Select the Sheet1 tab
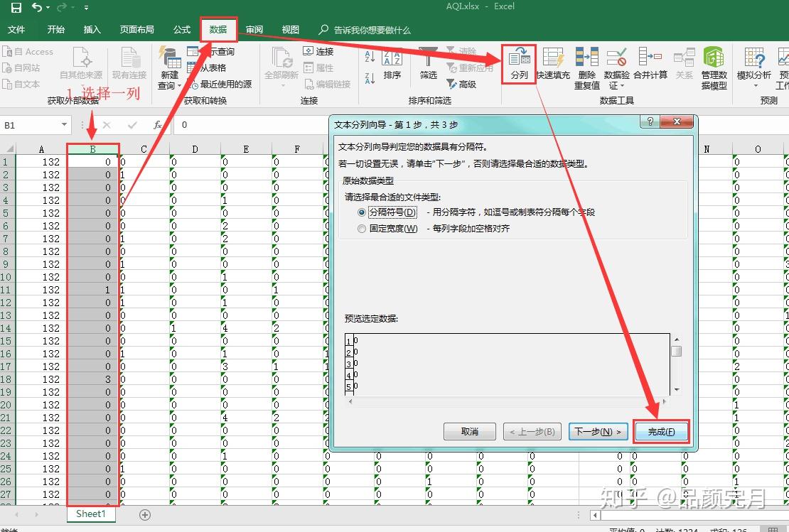 pos(90,514)
